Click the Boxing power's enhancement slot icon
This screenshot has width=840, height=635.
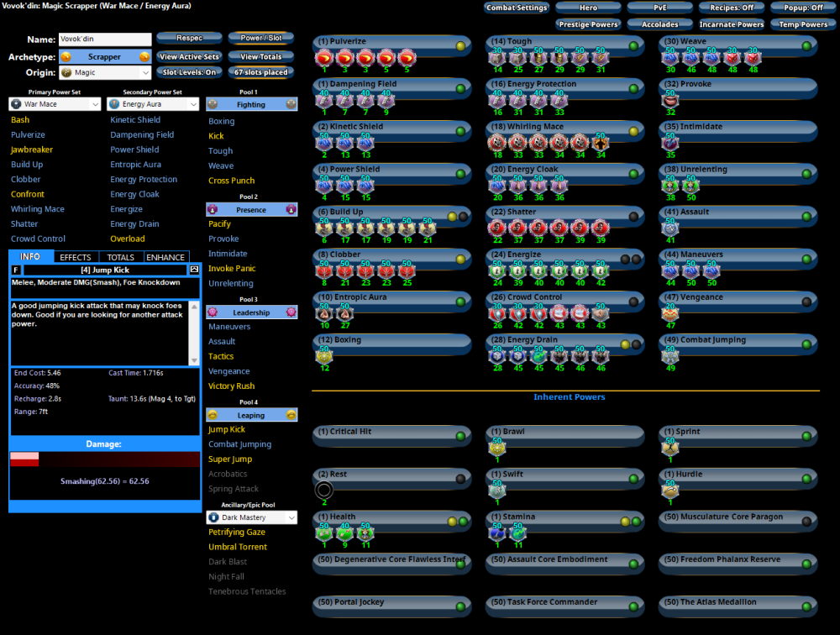pos(324,357)
